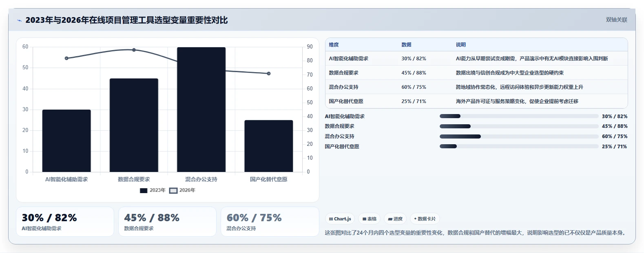Click the blue icon beside the dashboard title

pos(19,20)
